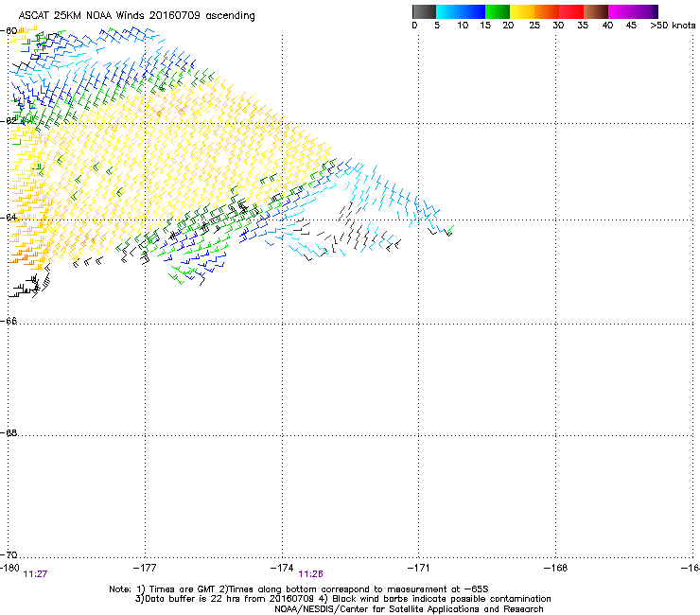Image resolution: width=700 pixels, height=615 pixels.
Task: Click the '20' legend scale label
Action: click(x=508, y=26)
